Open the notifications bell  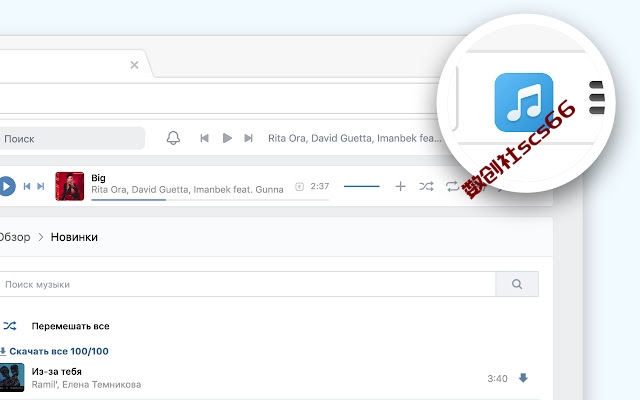tap(173, 138)
